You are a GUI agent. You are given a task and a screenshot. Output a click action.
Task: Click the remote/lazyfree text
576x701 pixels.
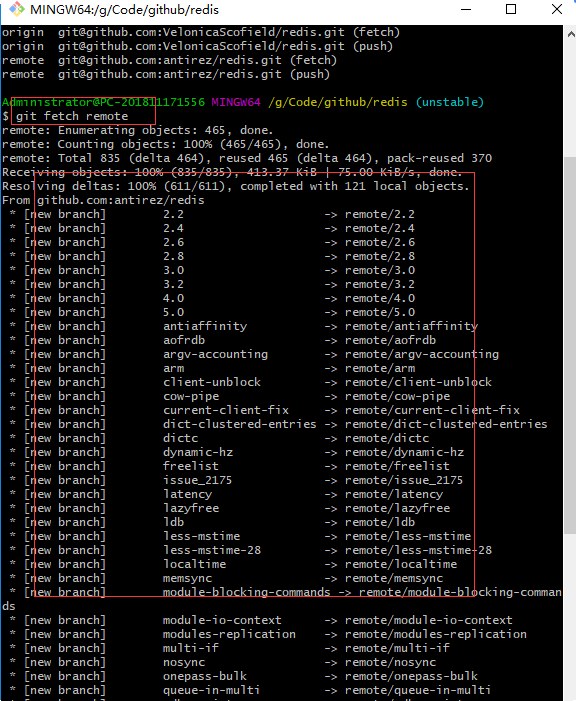pyautogui.click(x=397, y=508)
